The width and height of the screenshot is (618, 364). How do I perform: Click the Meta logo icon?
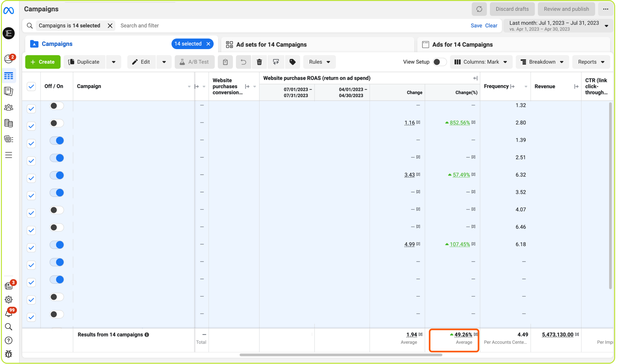9,11
